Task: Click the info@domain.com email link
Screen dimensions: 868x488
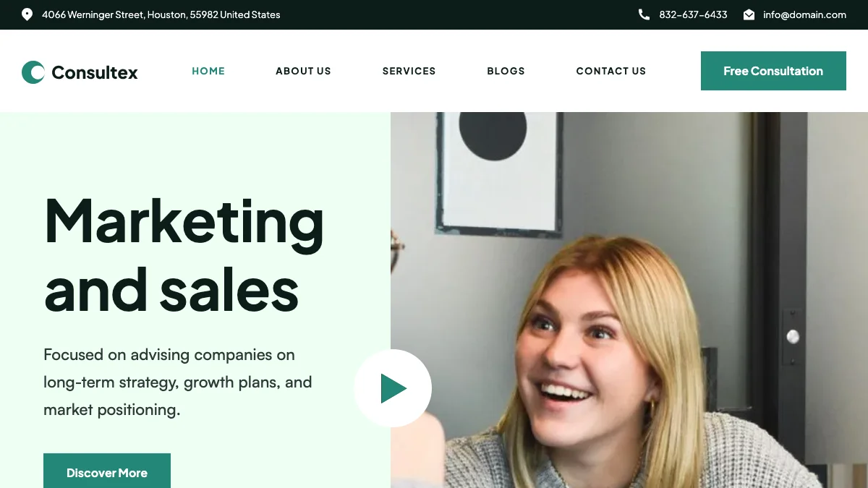Action: (x=804, y=14)
